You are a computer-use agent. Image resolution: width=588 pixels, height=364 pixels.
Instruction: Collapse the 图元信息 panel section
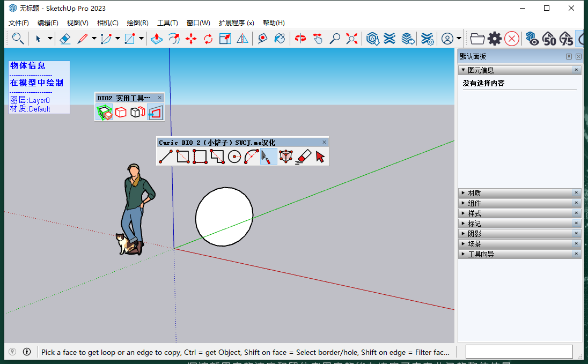[x=464, y=70]
